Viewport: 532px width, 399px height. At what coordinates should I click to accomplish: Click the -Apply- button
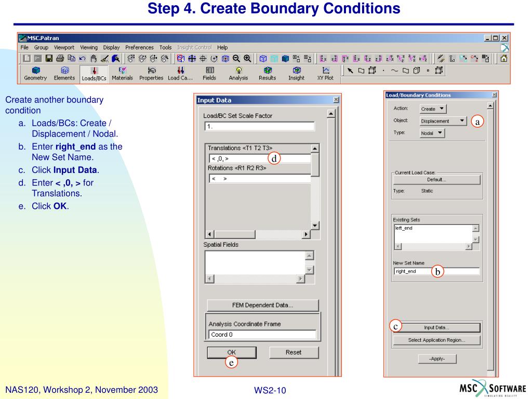(437, 359)
